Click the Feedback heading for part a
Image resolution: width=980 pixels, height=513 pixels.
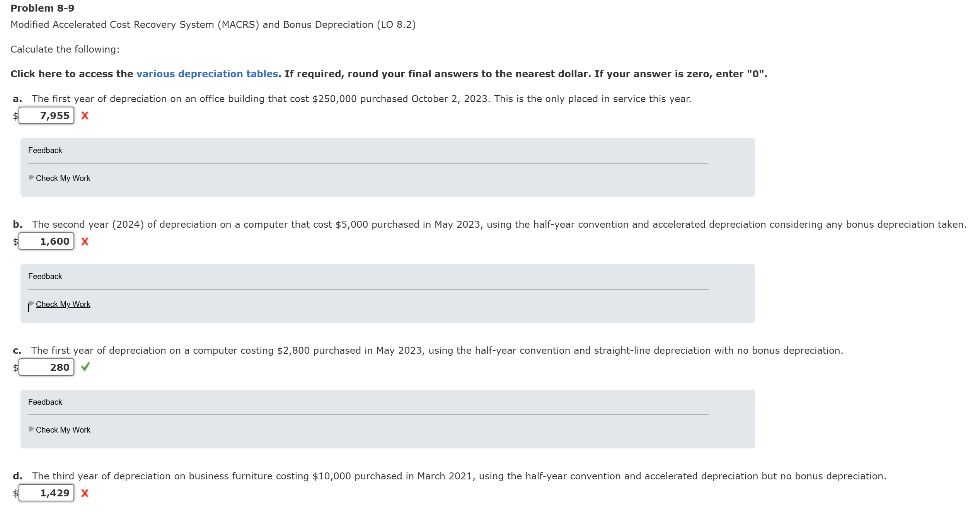coord(45,150)
